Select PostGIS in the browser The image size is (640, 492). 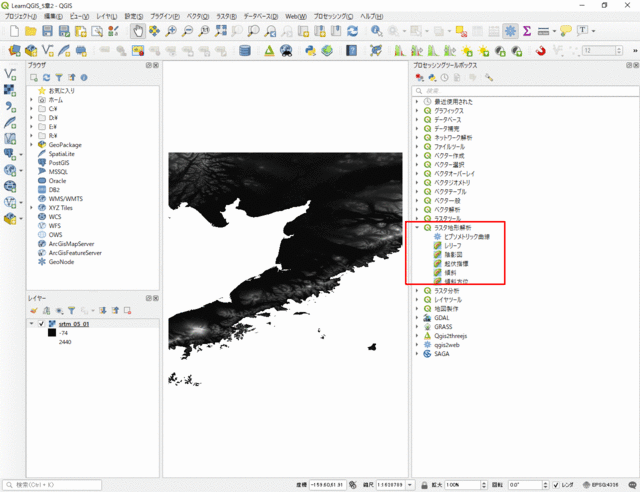pos(58,163)
